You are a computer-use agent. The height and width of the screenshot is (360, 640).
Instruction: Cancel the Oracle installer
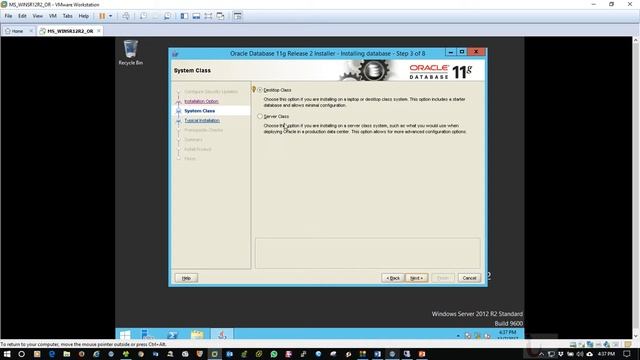[469, 278]
